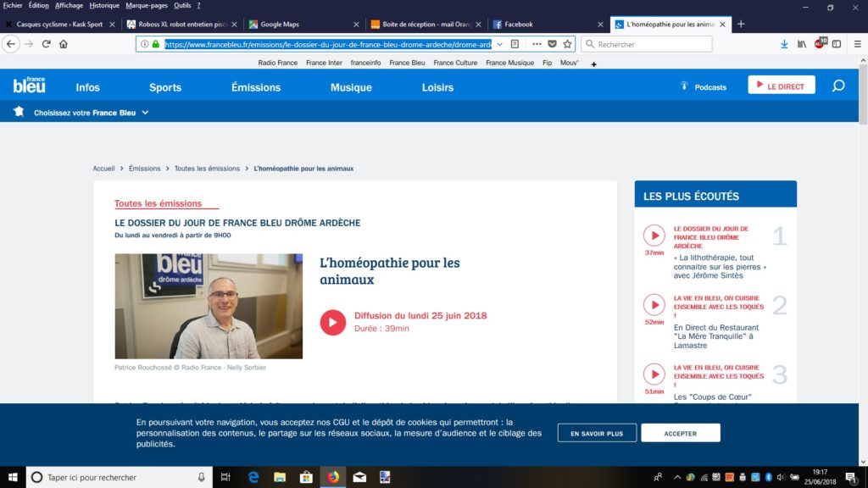
Task: Click EN SAVOIR PLUS on cookie banner
Action: pyautogui.click(x=597, y=433)
